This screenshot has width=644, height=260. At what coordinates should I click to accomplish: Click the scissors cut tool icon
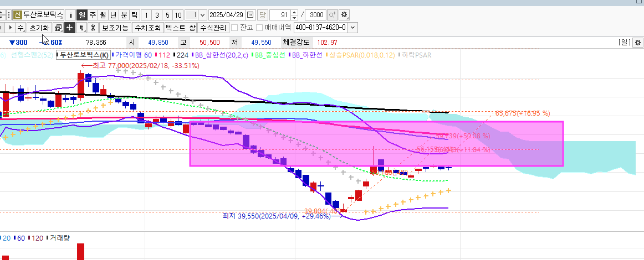[x=93, y=27]
